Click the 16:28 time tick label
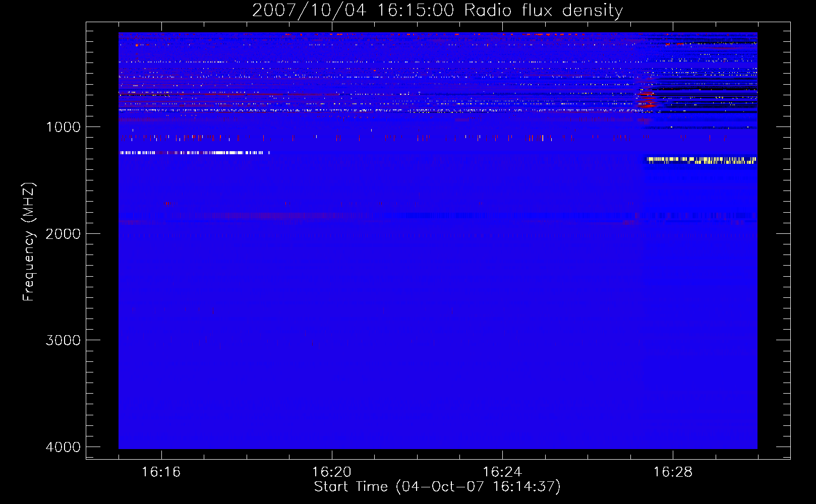Viewport: 816px width, 504px height. pyautogui.click(x=673, y=472)
